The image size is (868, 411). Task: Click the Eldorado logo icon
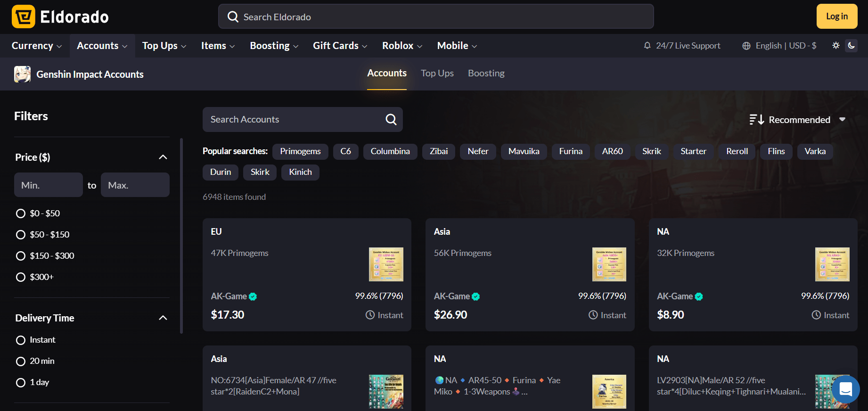24,17
